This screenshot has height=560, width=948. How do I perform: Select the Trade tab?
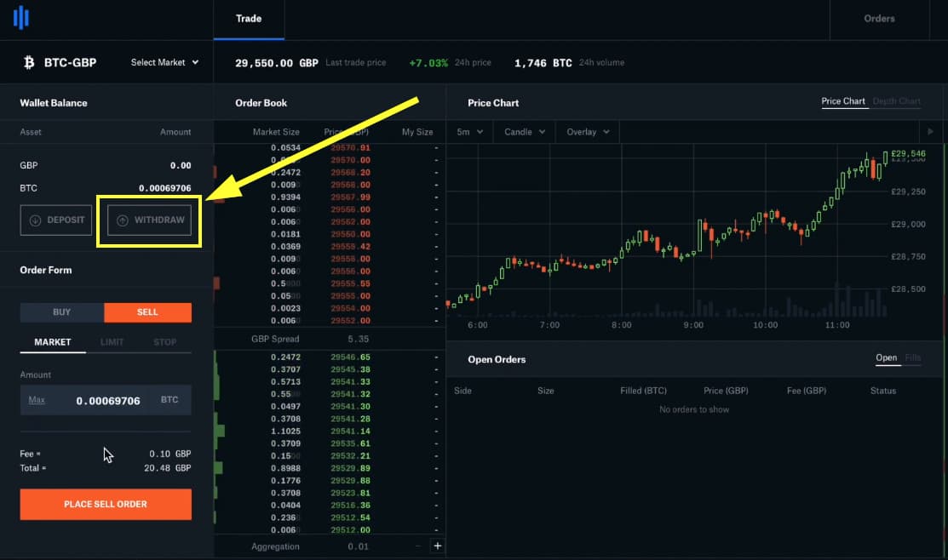click(248, 18)
